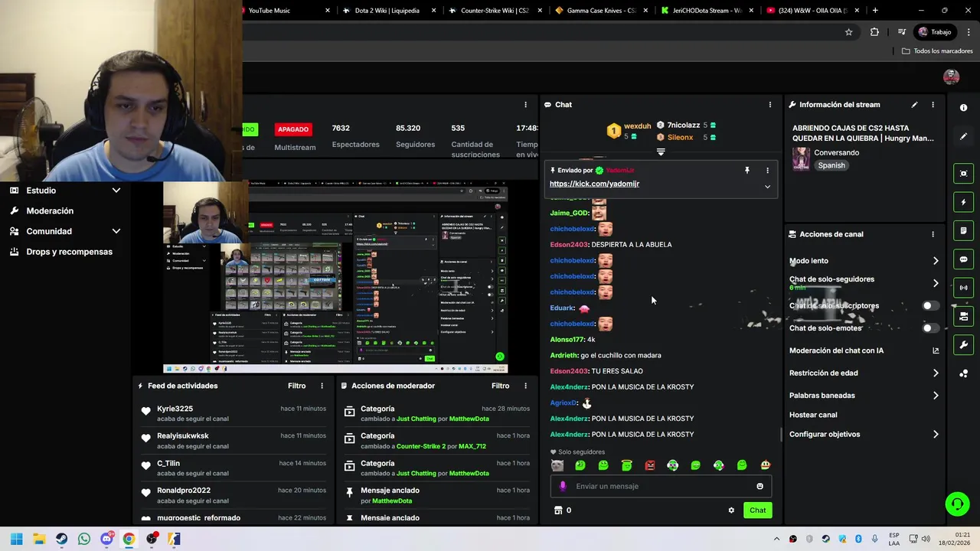Switch to Gamma Case Knives tab
This screenshot has height=551, width=980.
600,11
